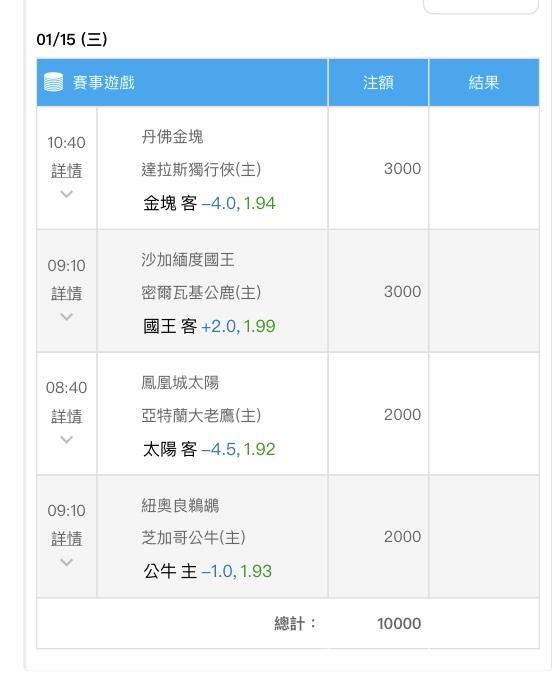
Task: Select bet 公牛 主 -1.0, 1.93
Action: (207, 571)
